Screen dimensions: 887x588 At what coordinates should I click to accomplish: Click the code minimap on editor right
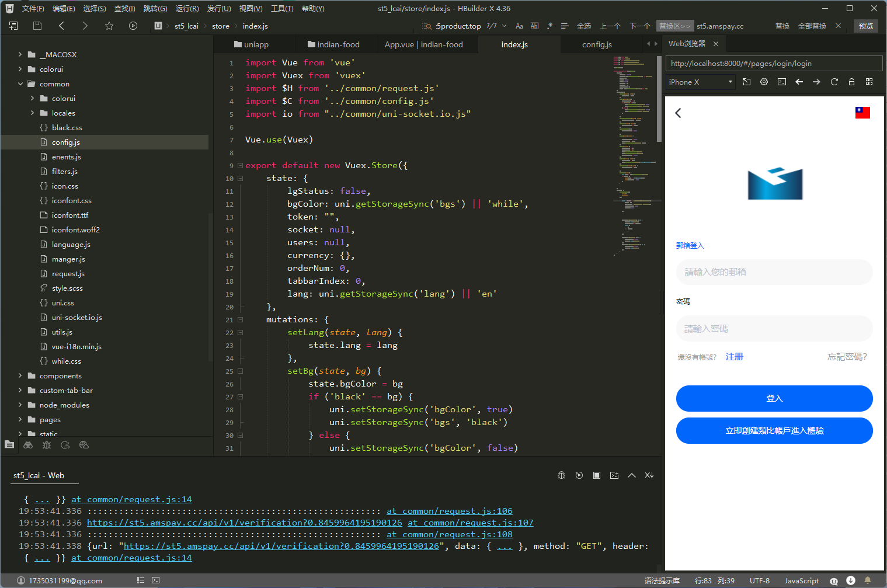(634, 146)
